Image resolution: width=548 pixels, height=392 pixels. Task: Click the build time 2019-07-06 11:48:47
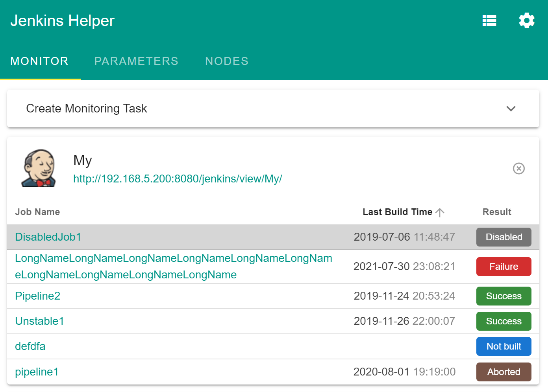pyautogui.click(x=404, y=237)
